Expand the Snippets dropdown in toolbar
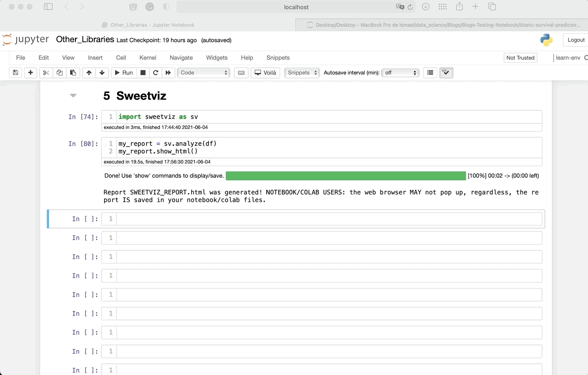 point(302,73)
